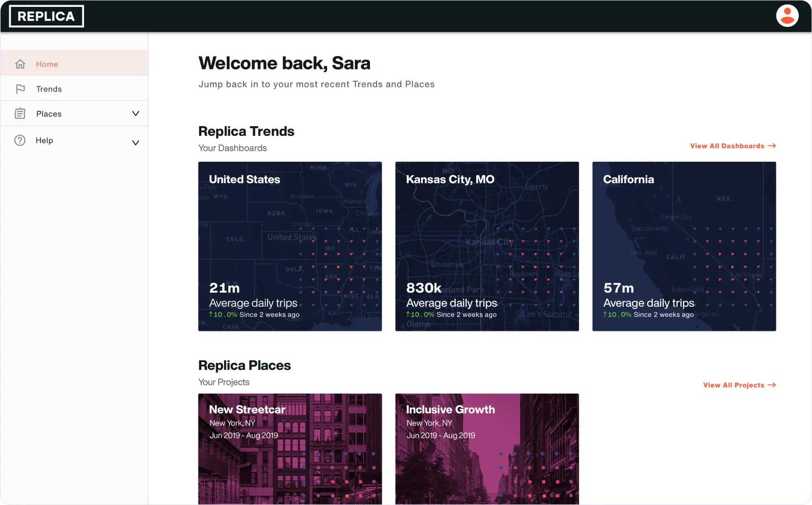Click the REPLICA logo
The height and width of the screenshot is (505, 812).
click(46, 16)
